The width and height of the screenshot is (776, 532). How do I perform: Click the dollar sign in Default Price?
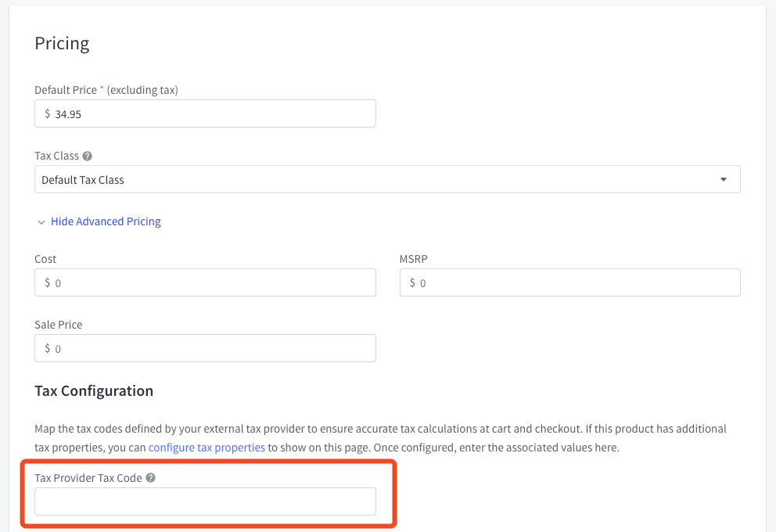(48, 113)
